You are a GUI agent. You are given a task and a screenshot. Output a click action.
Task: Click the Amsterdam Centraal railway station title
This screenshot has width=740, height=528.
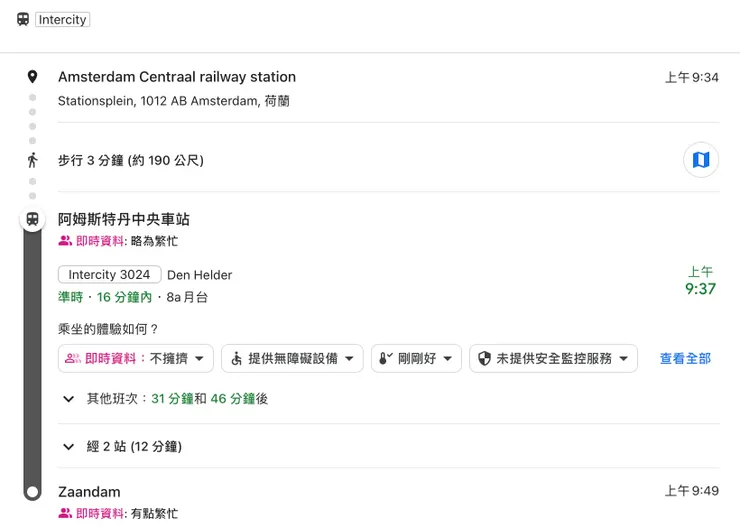point(177,77)
